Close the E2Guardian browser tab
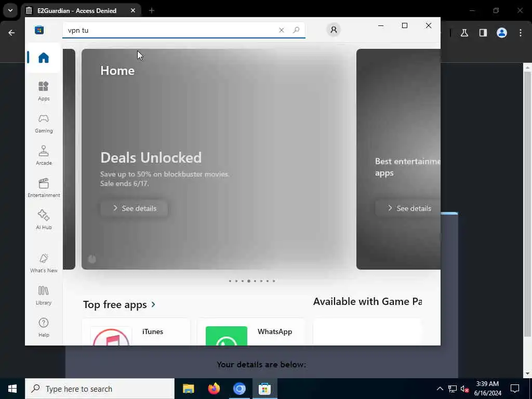The width and height of the screenshot is (532, 399). pos(133,10)
